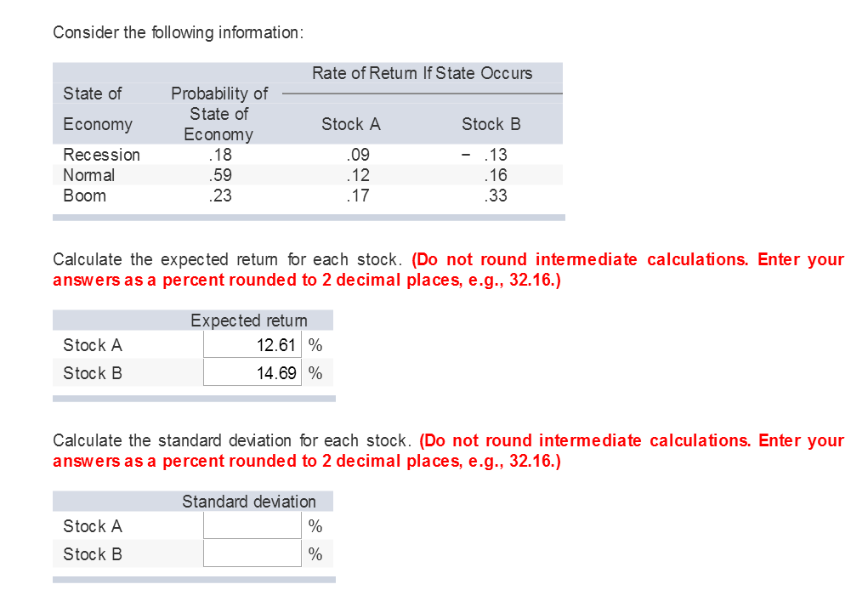Screen dimensions: 868x607
Task: Click the "Probability of State of Economy" header
Action: coord(219,114)
